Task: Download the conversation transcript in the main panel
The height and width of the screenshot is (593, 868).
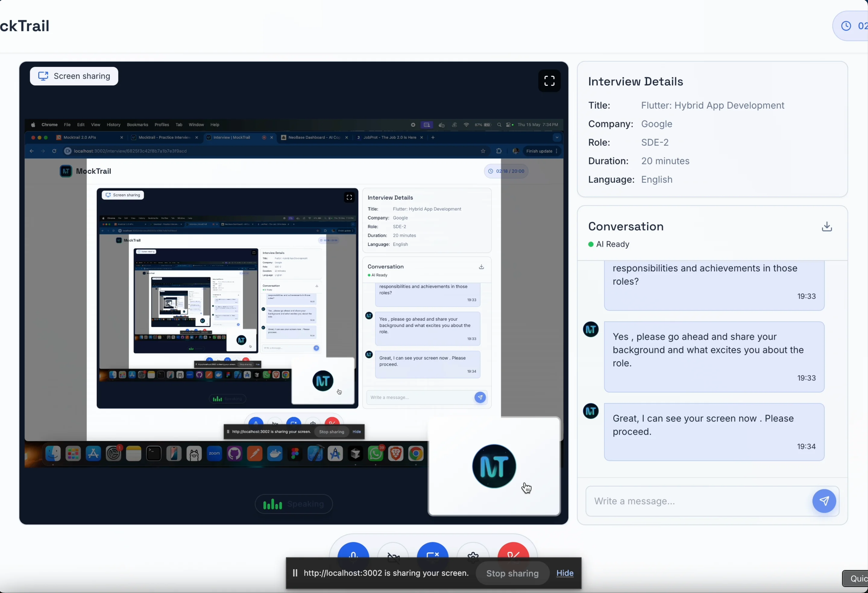Action: [x=827, y=227]
